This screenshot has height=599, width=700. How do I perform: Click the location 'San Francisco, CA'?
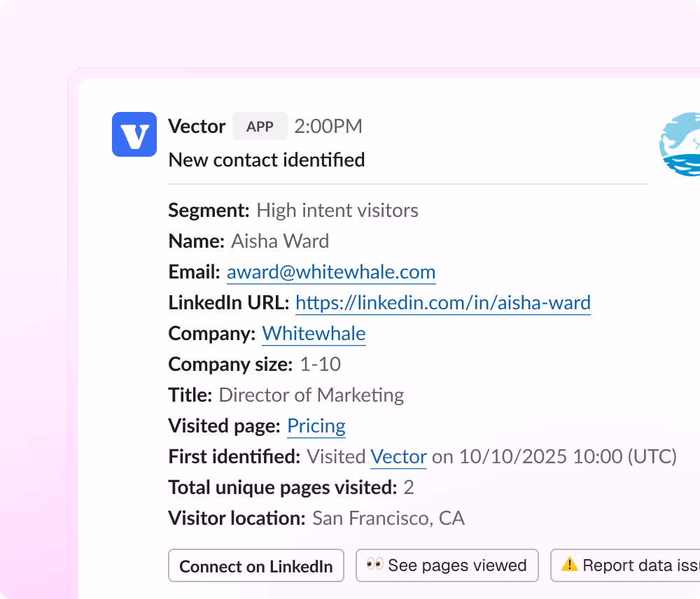(x=388, y=519)
